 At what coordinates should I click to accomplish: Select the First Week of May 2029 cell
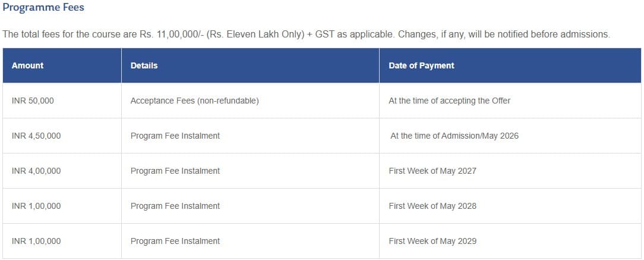click(x=432, y=241)
